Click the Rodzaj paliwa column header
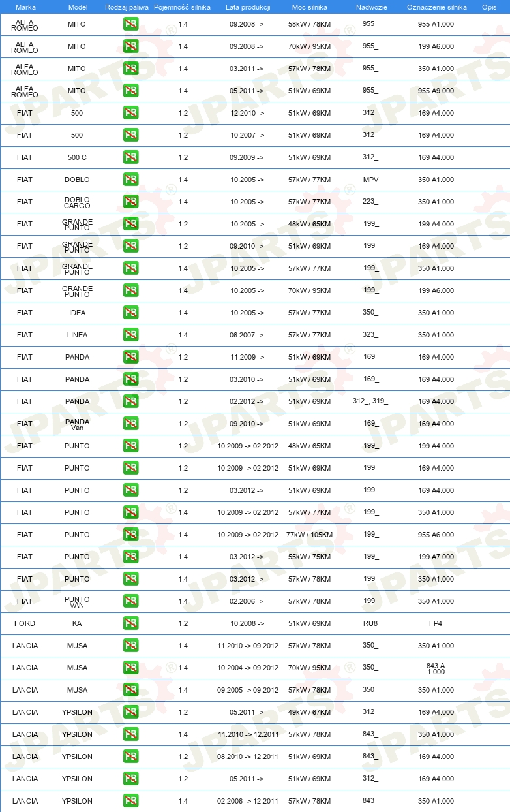 127,7
